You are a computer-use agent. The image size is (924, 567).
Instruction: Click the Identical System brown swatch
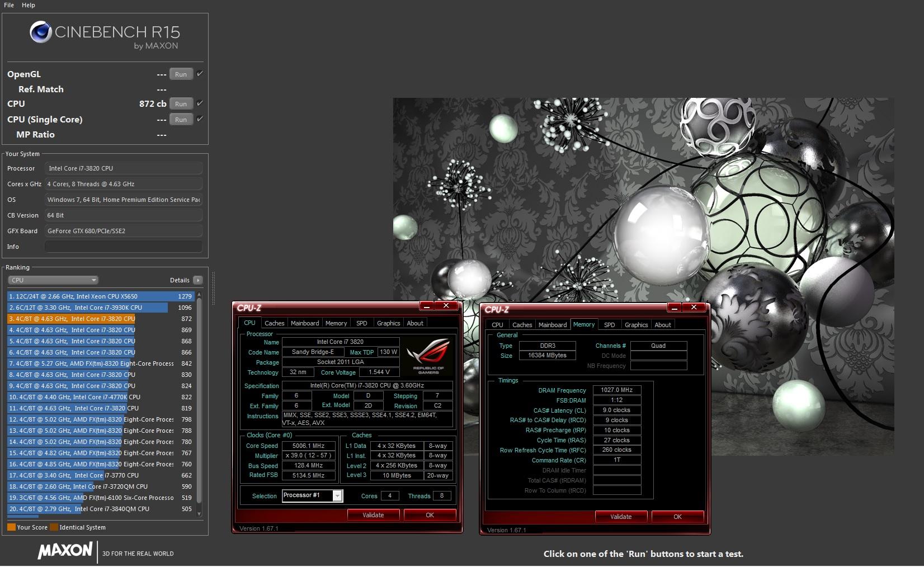tap(54, 527)
